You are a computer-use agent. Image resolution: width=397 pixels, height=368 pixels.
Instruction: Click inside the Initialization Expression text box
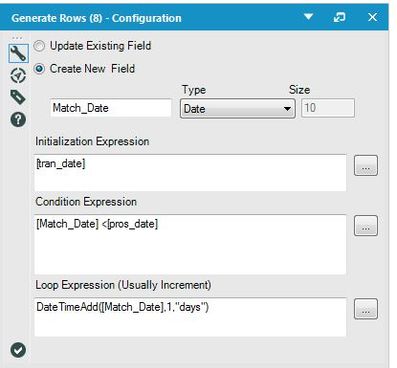pyautogui.click(x=190, y=173)
